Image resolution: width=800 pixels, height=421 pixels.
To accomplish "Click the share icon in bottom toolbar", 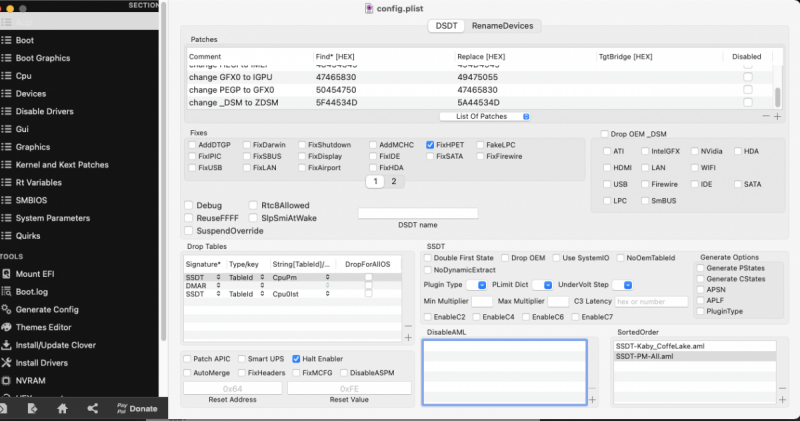I will 92,408.
